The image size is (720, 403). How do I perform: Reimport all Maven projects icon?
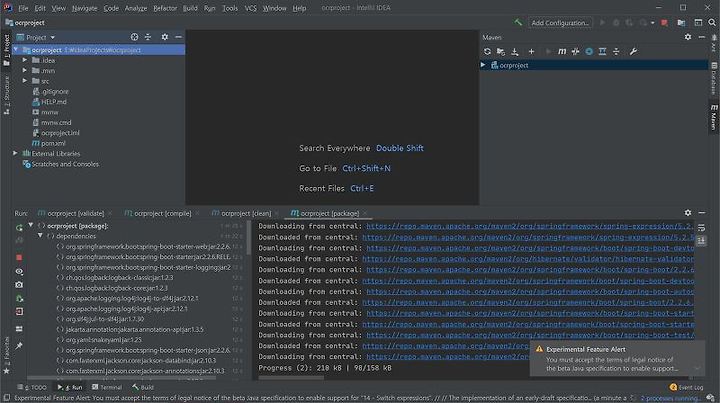click(487, 51)
